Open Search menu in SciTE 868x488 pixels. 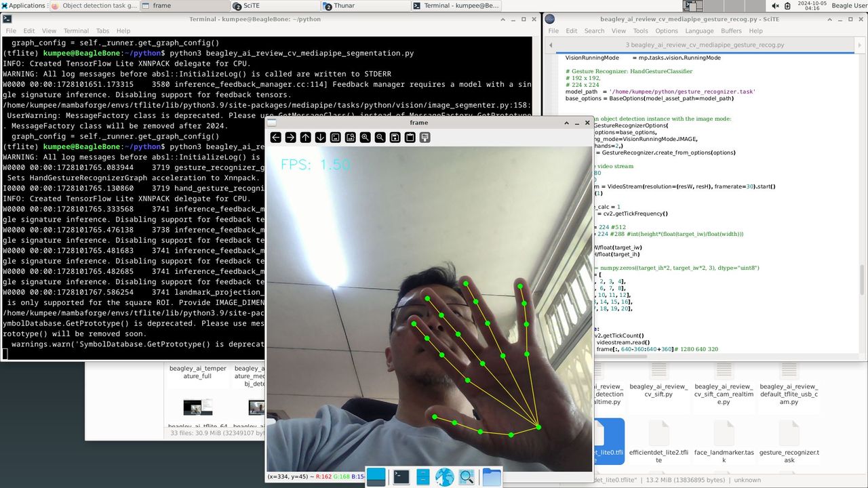point(594,31)
